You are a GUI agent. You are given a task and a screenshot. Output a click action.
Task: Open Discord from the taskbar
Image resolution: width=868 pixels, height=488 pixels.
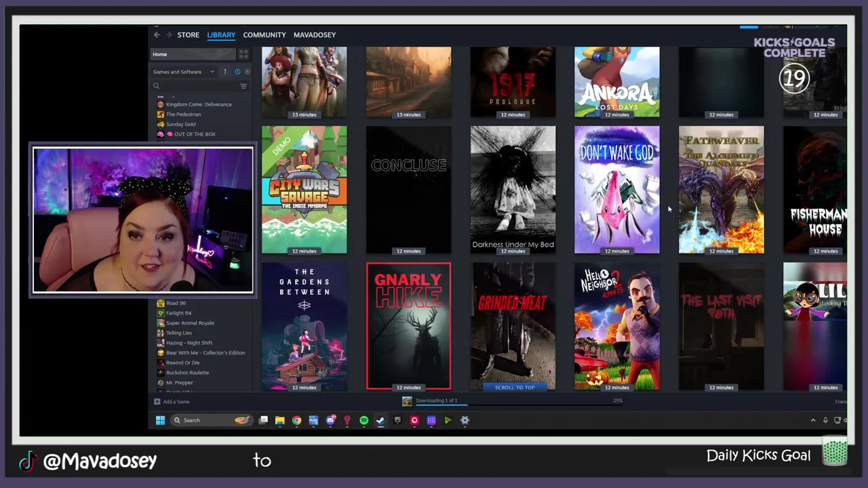tap(330, 420)
